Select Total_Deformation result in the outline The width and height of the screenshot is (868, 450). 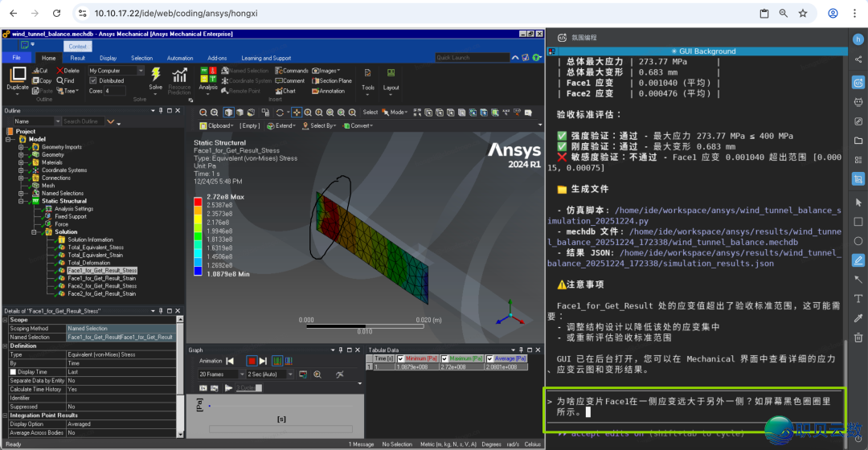tap(88, 263)
